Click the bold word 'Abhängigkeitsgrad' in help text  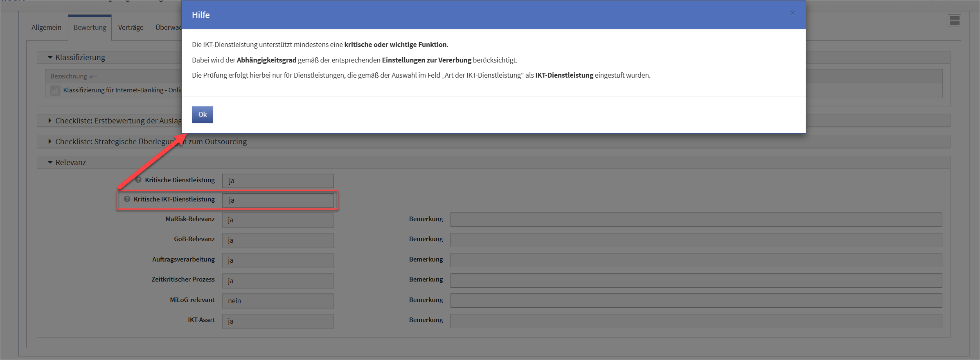[266, 60]
